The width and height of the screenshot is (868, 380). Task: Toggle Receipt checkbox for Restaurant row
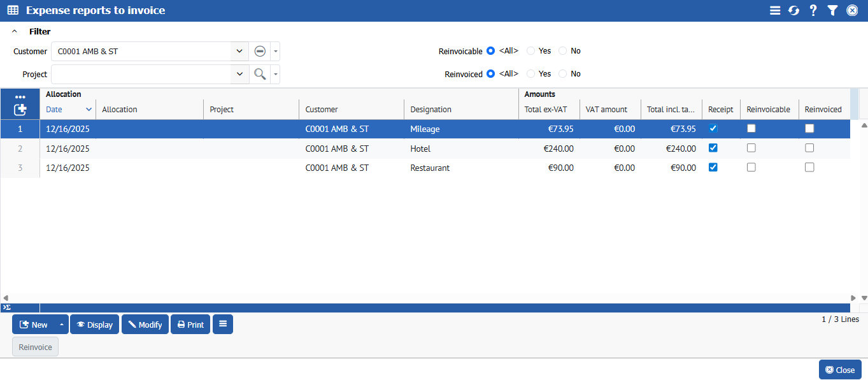[713, 168]
